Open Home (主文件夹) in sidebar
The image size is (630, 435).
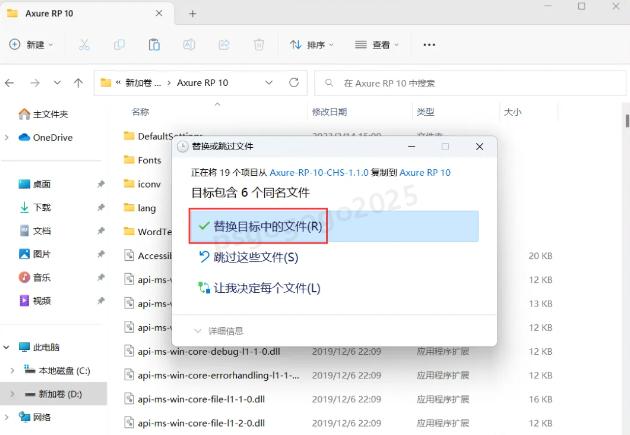coord(43,114)
